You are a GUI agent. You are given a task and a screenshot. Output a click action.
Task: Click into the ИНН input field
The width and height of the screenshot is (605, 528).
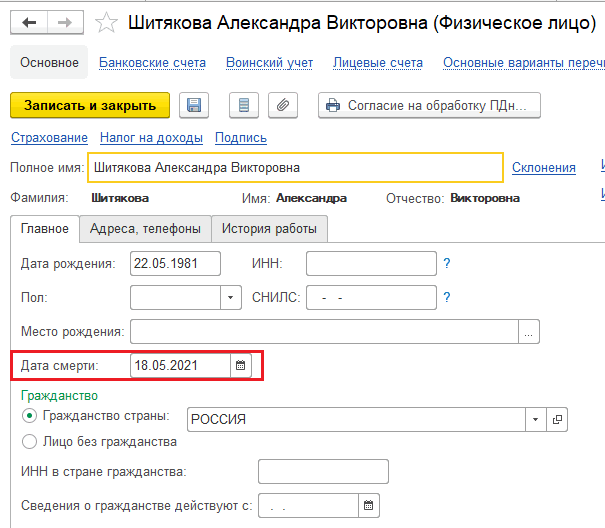point(371,264)
